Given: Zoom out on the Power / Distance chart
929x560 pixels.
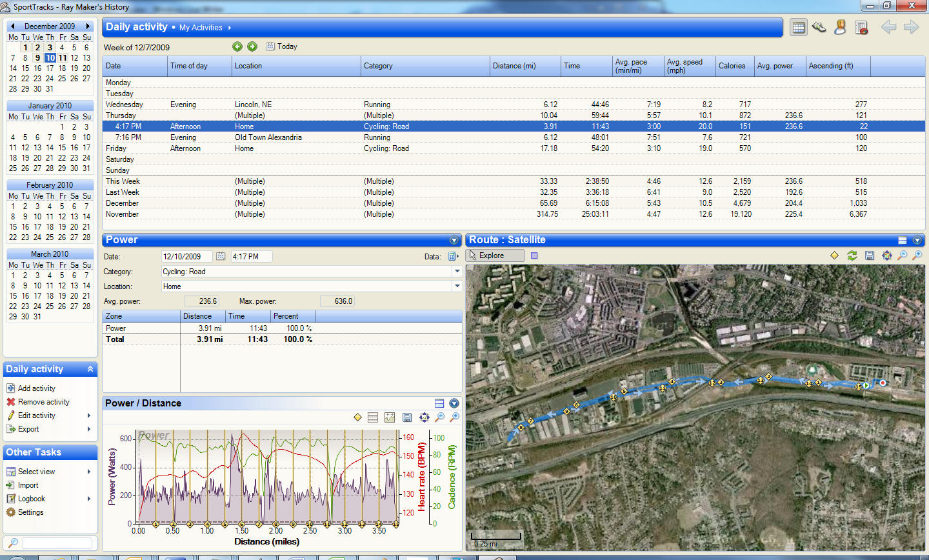Looking at the screenshot, I should [x=439, y=417].
